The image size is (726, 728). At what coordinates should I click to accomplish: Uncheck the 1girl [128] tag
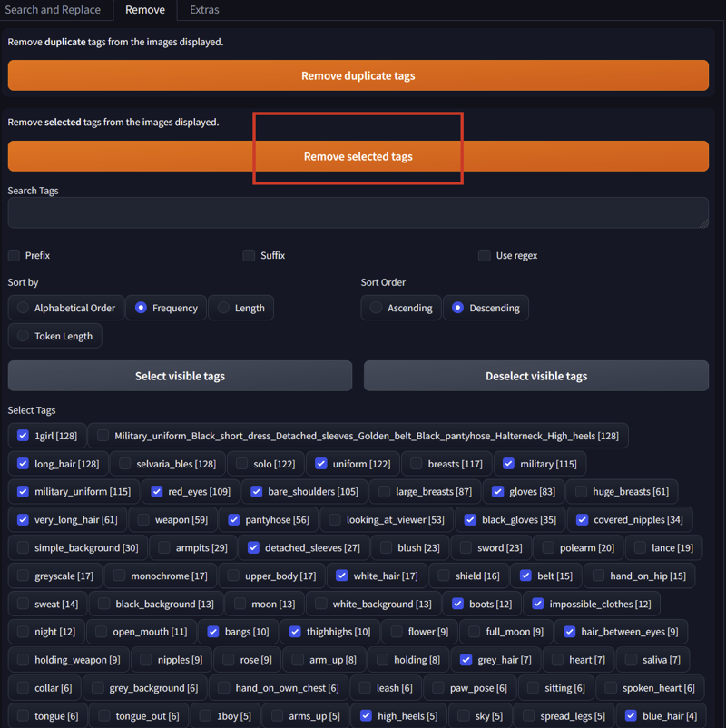[x=23, y=436]
